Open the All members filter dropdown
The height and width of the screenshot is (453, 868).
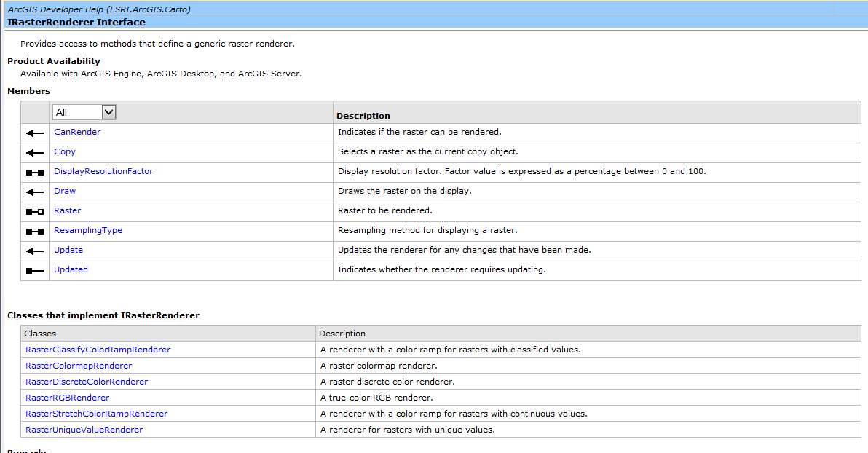click(x=84, y=112)
